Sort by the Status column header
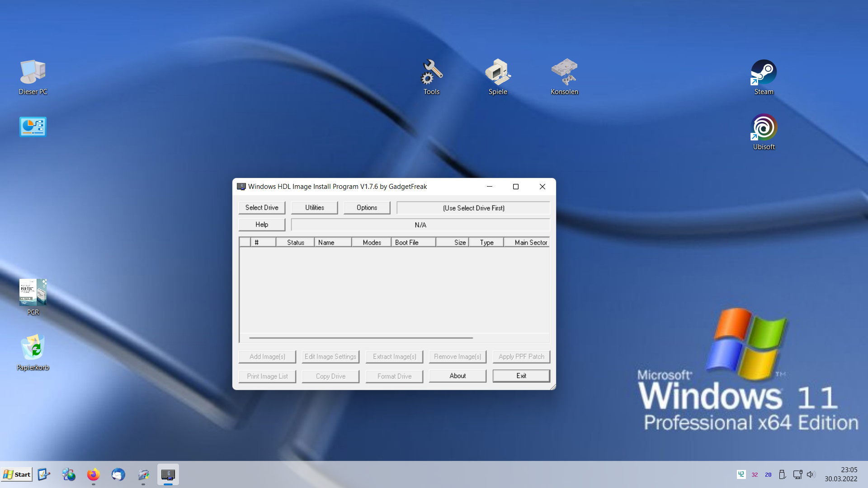Screen dimensions: 868x488 [x=295, y=242]
